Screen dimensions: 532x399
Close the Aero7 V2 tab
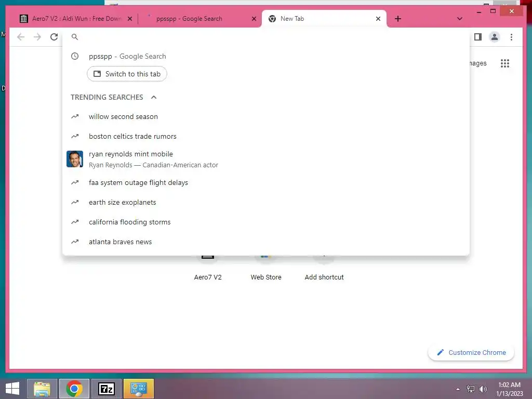[129, 19]
